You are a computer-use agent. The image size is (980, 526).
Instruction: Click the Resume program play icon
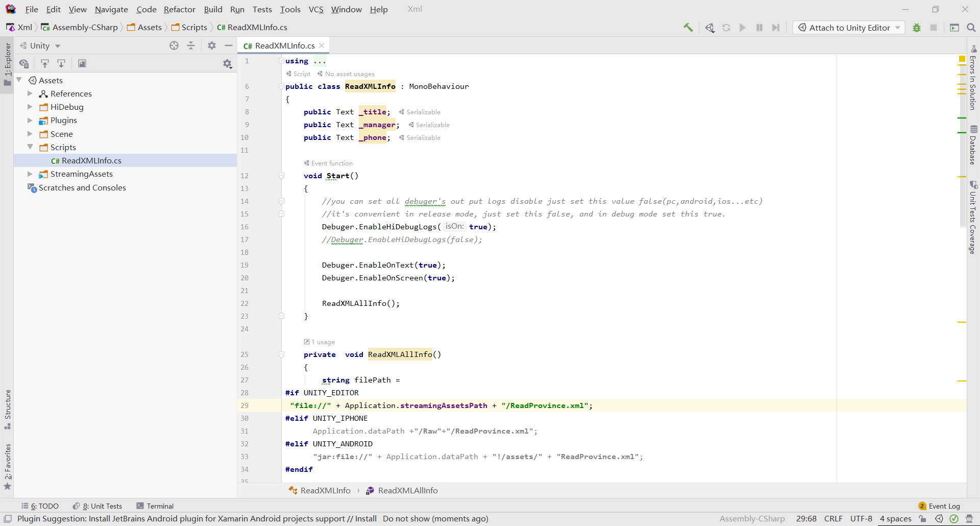743,28
